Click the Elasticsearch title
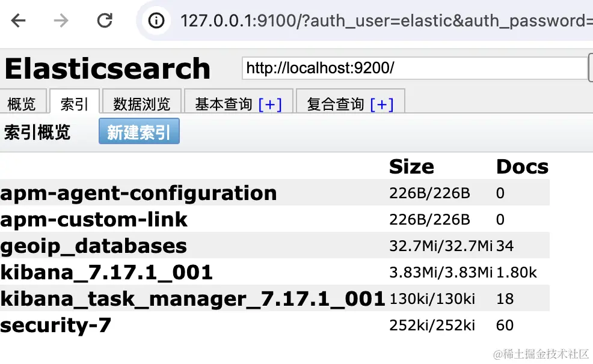The width and height of the screenshot is (593, 364). pos(108,68)
